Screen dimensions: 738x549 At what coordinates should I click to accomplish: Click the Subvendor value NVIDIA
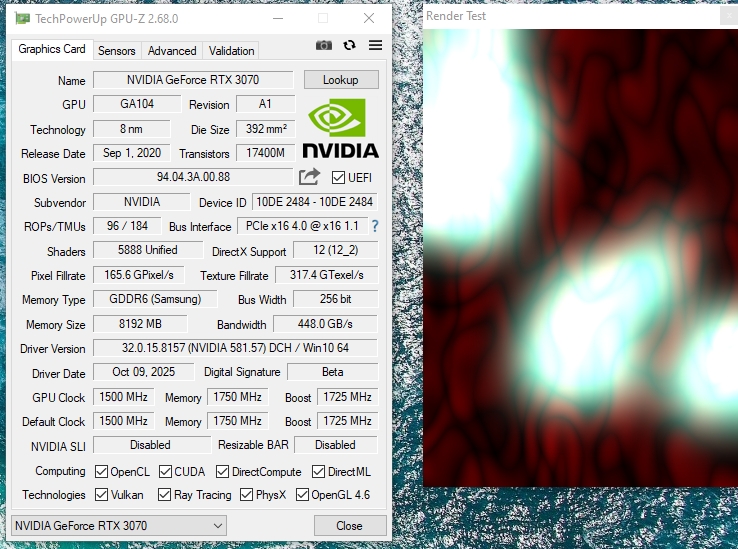(142, 202)
